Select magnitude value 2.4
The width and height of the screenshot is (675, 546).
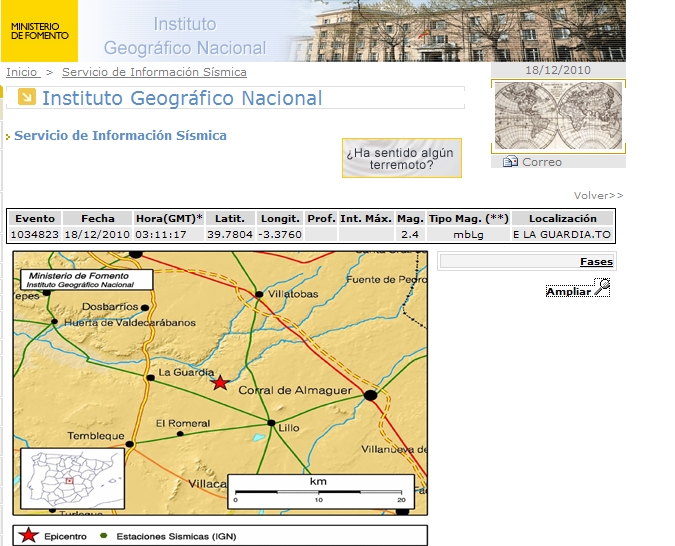click(410, 235)
